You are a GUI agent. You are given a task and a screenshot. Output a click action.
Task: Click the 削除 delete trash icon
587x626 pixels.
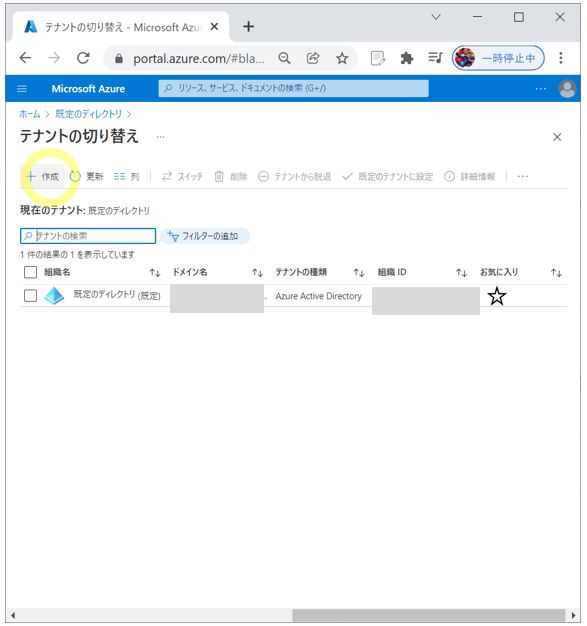click(219, 176)
